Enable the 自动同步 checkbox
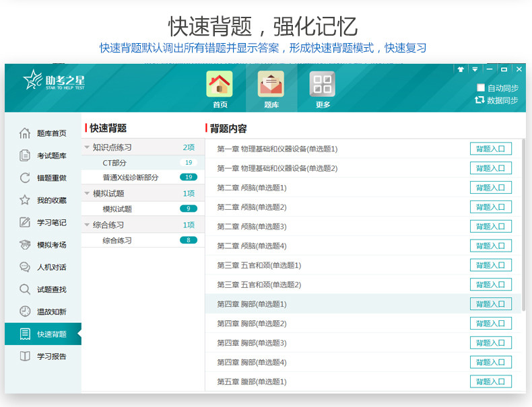The width and height of the screenshot is (532, 407). click(x=480, y=87)
